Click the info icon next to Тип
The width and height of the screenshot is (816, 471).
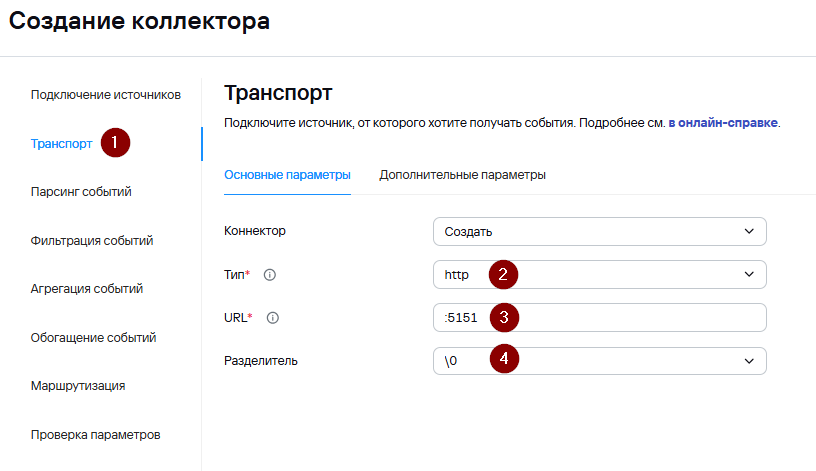(269, 275)
